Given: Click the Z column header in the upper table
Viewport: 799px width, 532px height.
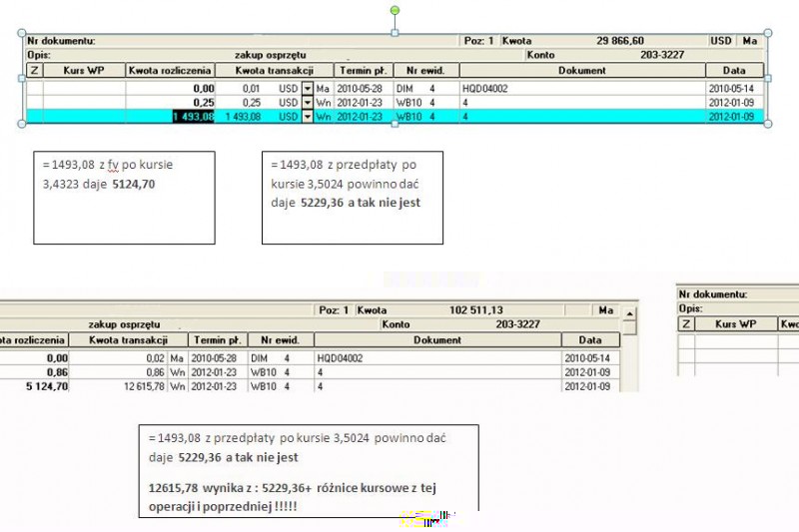Looking at the screenshot, I should (34, 70).
